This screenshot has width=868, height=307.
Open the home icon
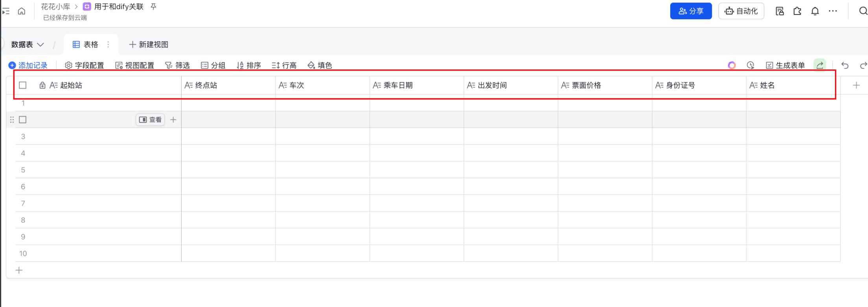coord(22,11)
